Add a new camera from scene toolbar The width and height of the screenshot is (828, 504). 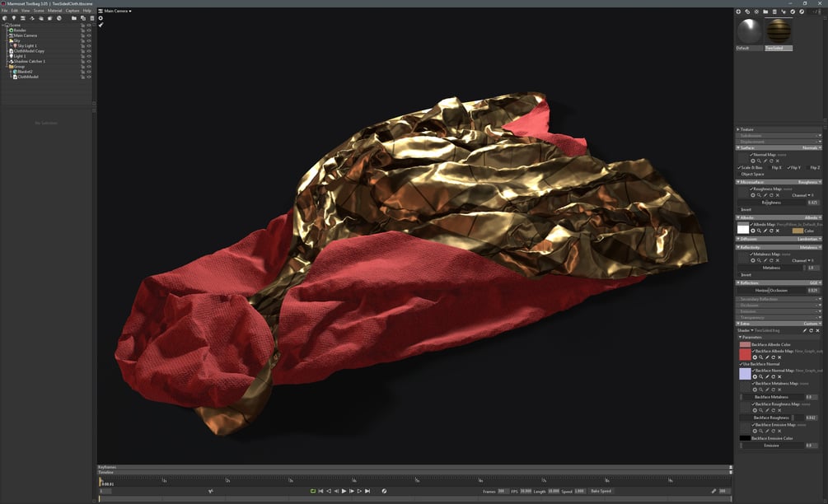(x=23, y=18)
